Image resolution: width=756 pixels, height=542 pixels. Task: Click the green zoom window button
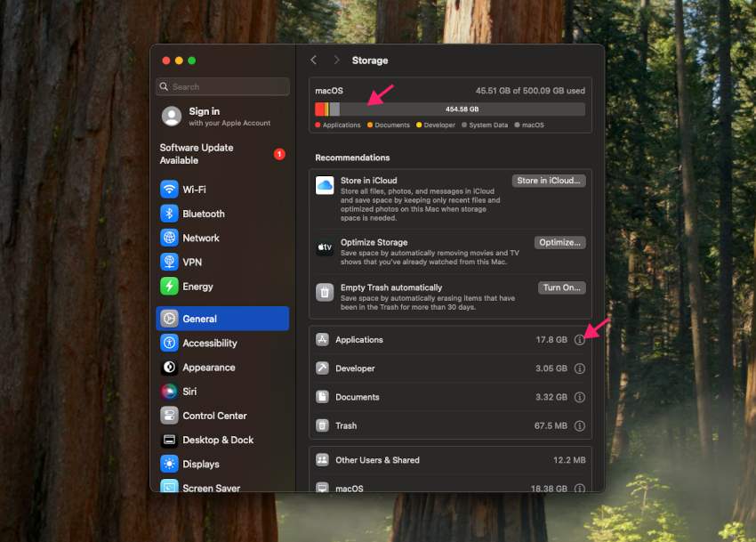click(x=192, y=61)
